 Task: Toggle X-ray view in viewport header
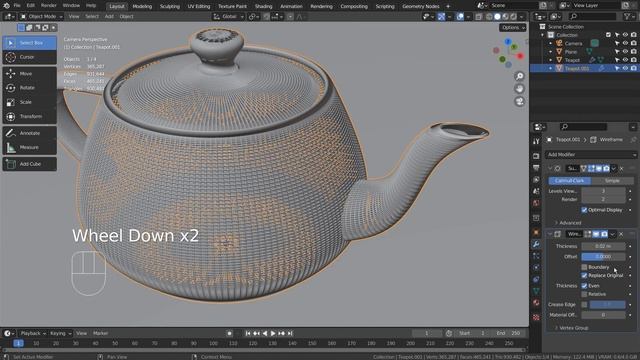pos(478,17)
